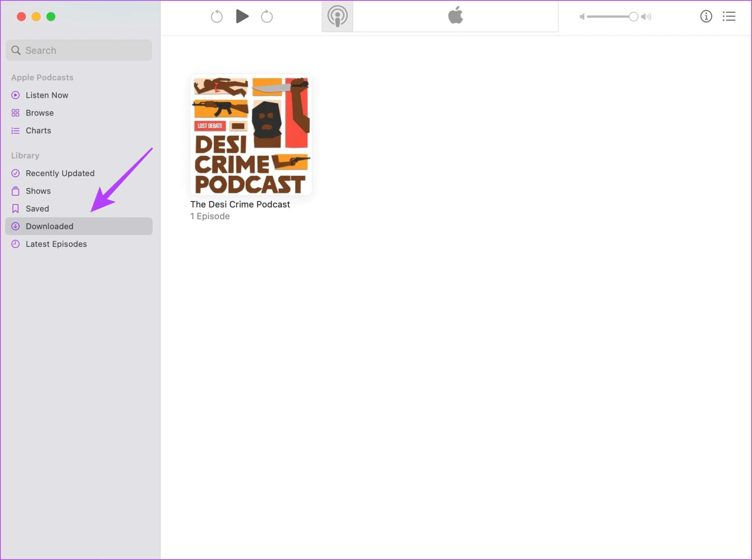Image resolution: width=752 pixels, height=560 pixels.
Task: Select Recently Updated in library
Action: pos(60,172)
